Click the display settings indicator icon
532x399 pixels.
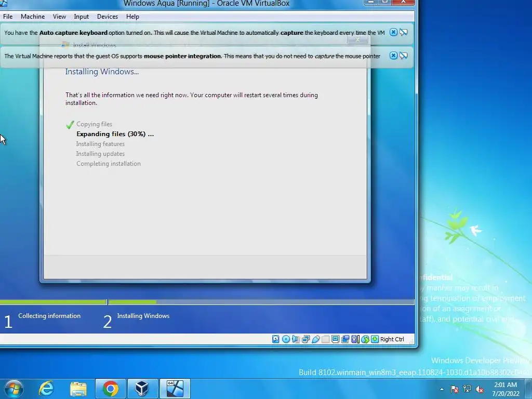tap(335, 339)
